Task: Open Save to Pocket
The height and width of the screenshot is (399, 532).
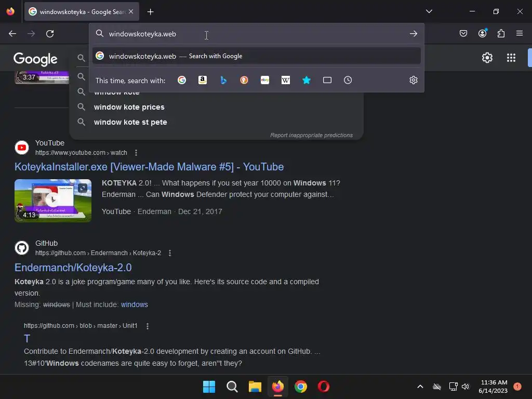Action: 463,33
